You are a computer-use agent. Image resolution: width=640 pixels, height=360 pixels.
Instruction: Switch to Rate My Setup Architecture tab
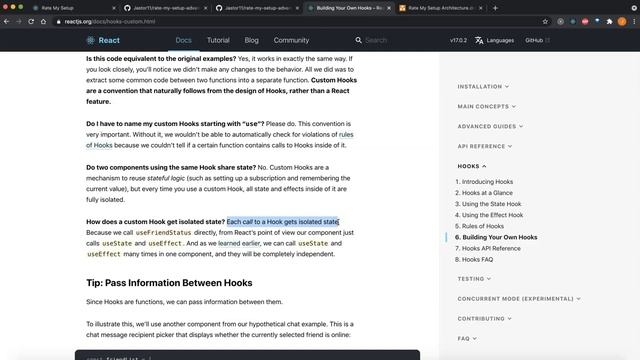[x=440, y=8]
